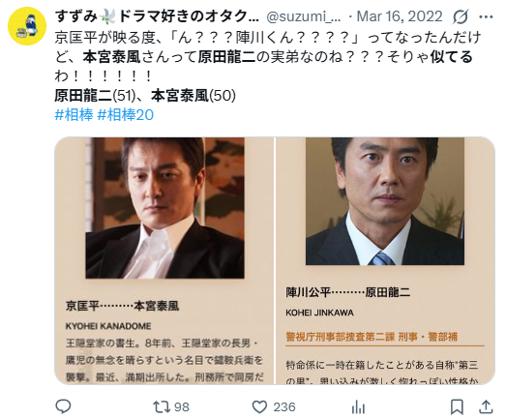Follow the #相棒 hashtag
This screenshot has width=506, height=420.
[x=74, y=114]
